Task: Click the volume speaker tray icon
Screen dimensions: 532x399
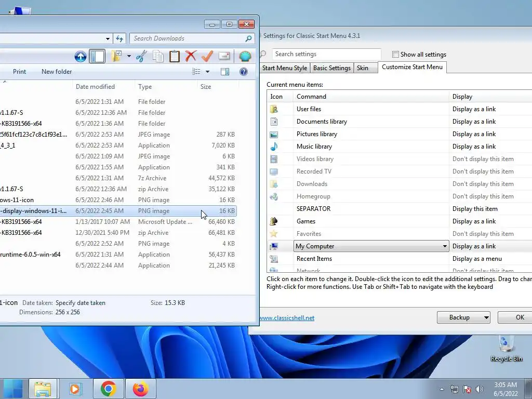Action: pos(480,389)
